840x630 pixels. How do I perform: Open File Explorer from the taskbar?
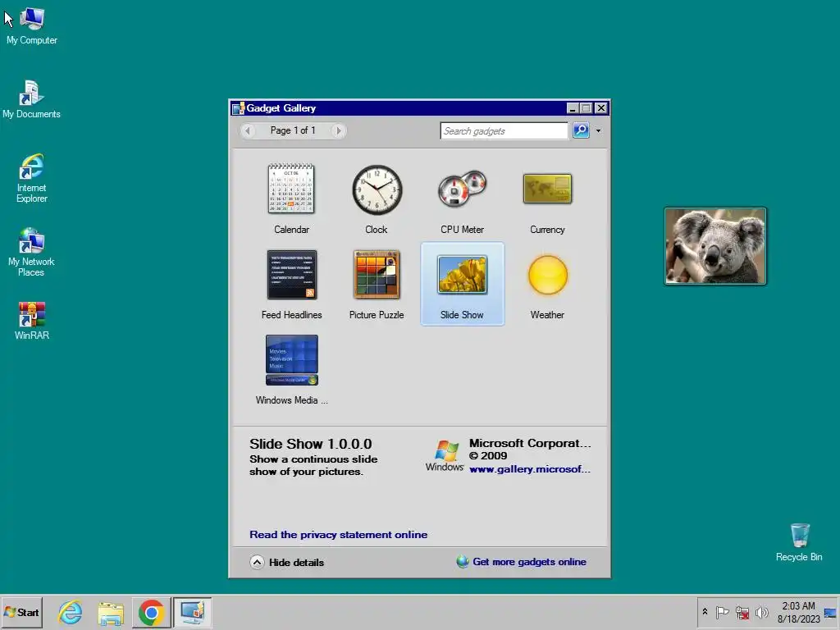111,612
